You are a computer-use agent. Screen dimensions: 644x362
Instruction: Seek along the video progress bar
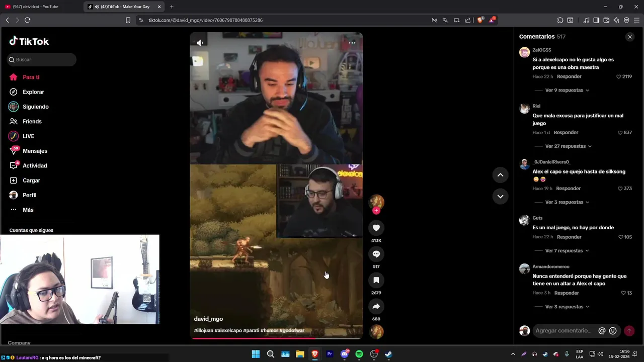[x=276, y=338]
